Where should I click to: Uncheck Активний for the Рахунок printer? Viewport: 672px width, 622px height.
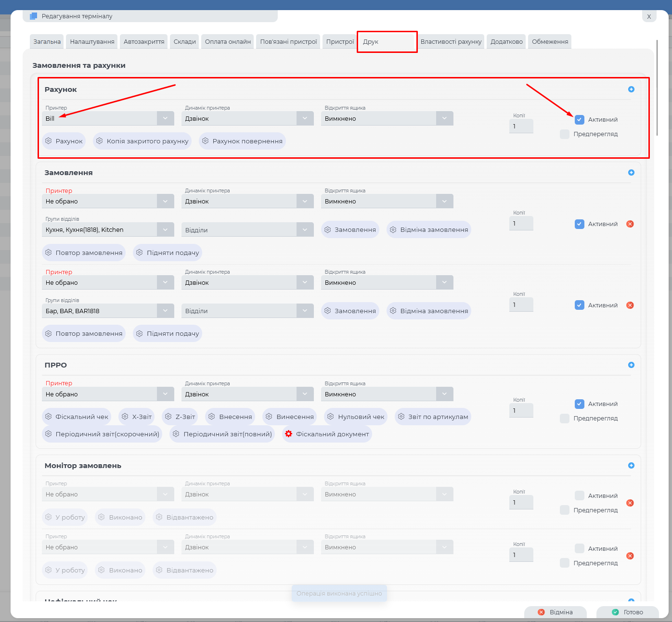tap(580, 120)
